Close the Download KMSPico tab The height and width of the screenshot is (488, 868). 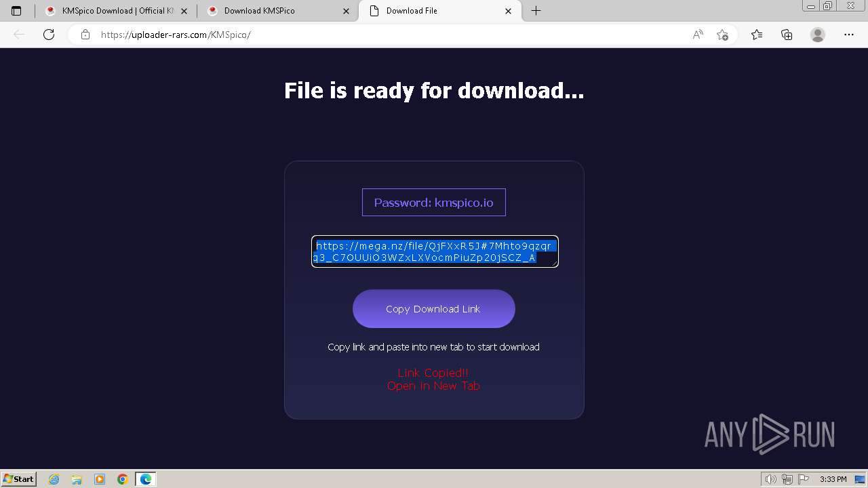pos(347,11)
